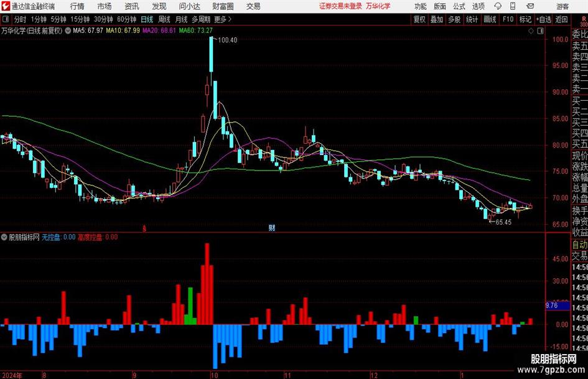Click the 万华化学(日线,前复权) chart title

point(32,30)
